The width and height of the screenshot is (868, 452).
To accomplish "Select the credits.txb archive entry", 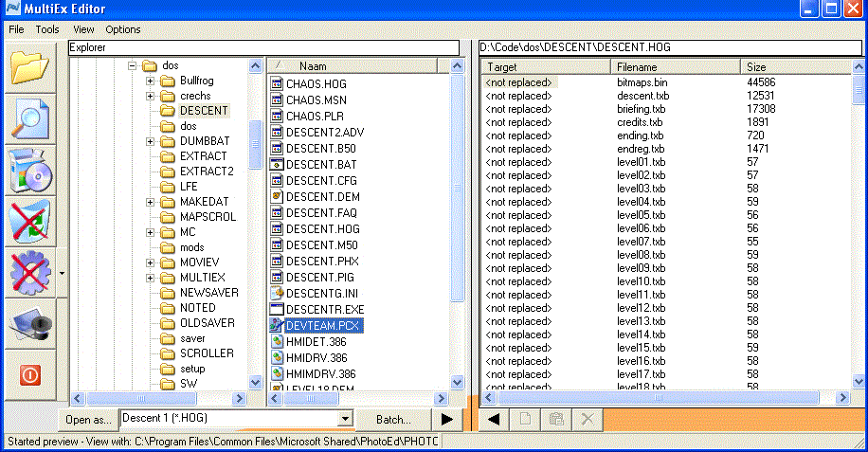I will coord(640,122).
